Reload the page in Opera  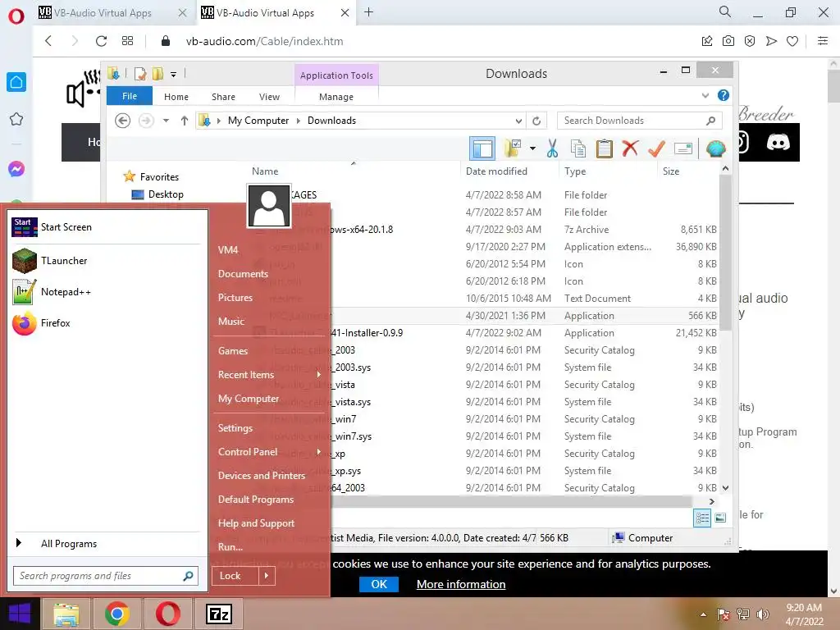101,41
